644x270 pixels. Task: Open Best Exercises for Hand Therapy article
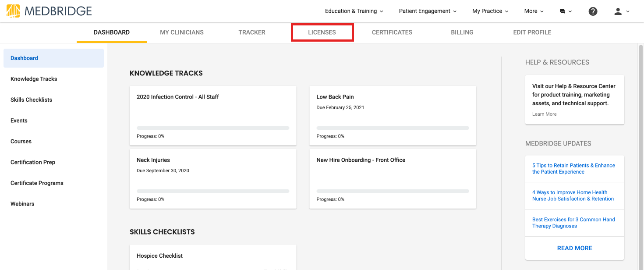573,223
